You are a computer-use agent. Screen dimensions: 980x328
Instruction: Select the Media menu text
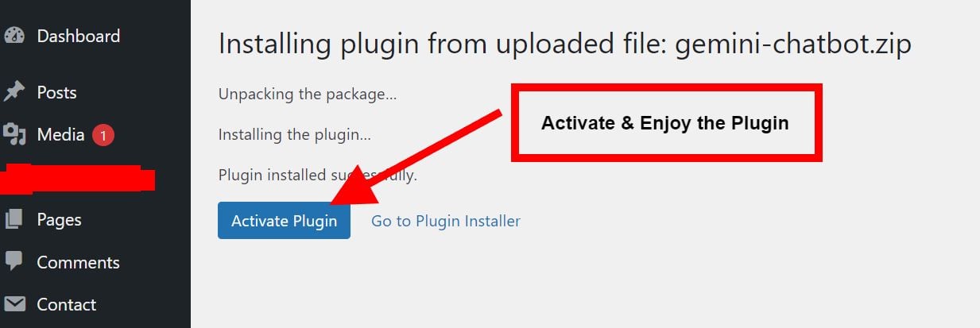coord(61,135)
